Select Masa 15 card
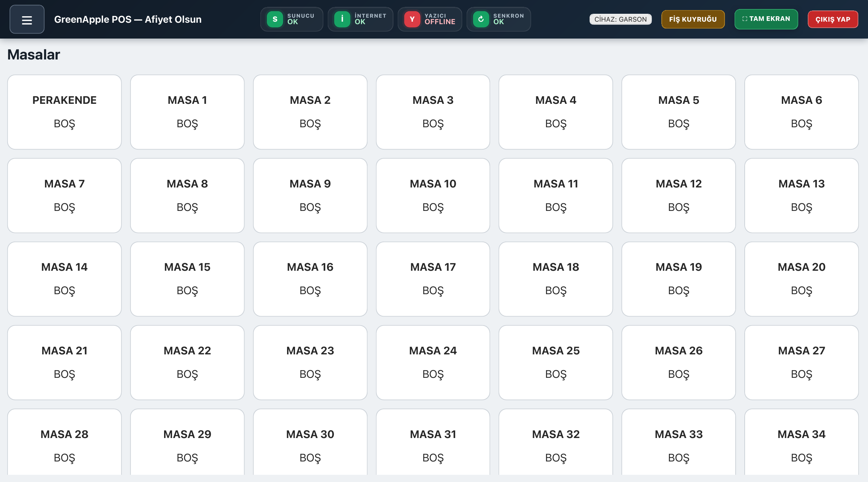Viewport: 868px width, 482px height. coord(187,279)
